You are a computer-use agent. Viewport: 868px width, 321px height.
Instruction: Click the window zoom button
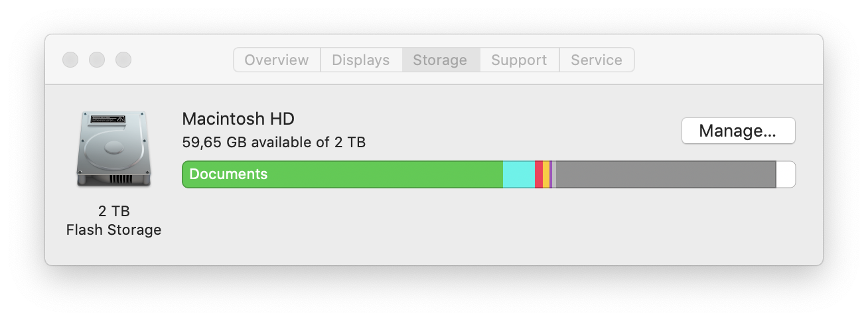pyautogui.click(x=123, y=60)
